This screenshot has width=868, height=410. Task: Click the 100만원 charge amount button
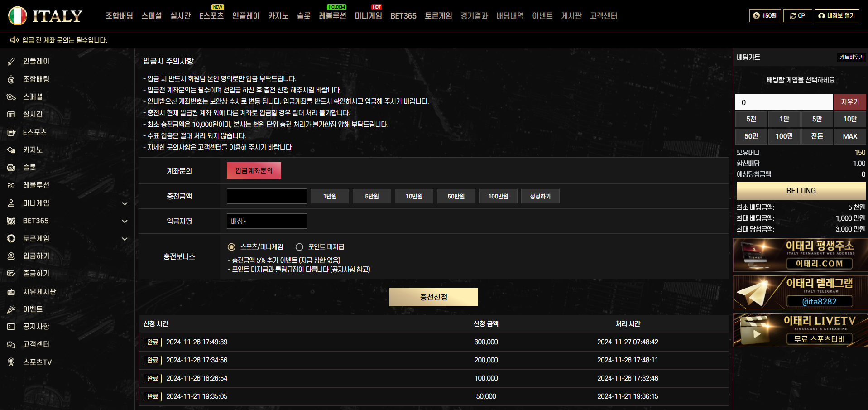pyautogui.click(x=498, y=196)
